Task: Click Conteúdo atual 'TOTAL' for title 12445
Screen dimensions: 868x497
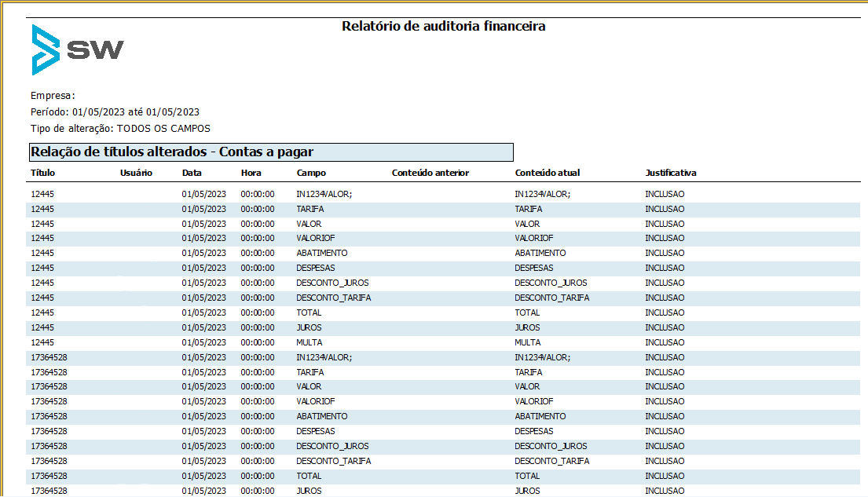Action: pyautogui.click(x=528, y=312)
